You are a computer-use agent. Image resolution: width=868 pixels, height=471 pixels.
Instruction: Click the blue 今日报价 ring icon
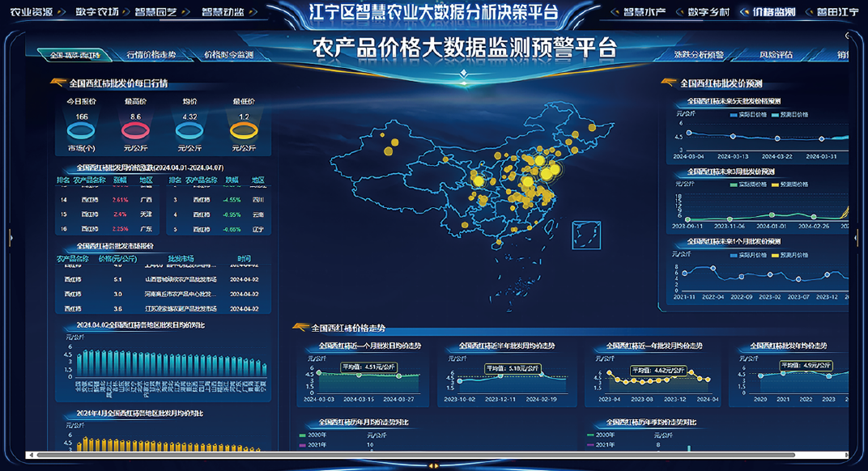coord(82,129)
